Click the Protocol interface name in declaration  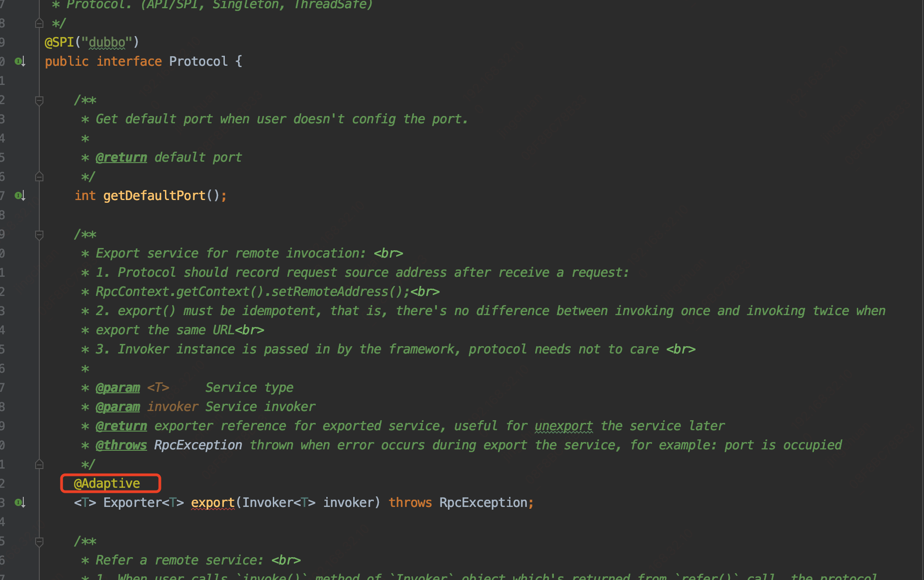pos(198,61)
